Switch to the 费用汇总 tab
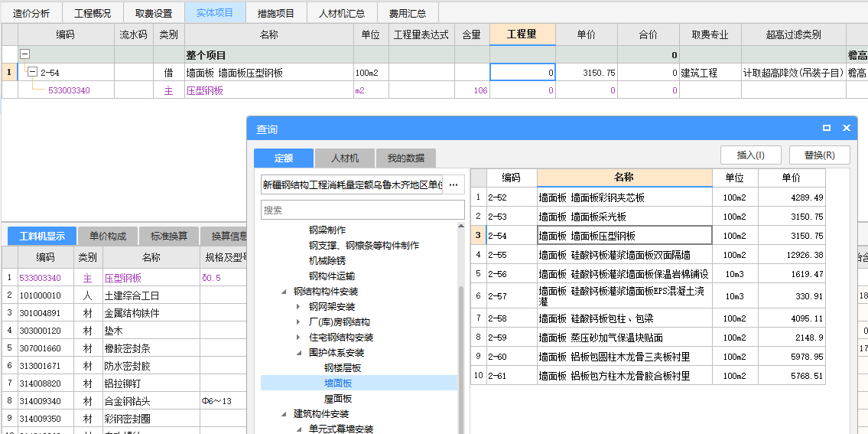This screenshot has height=434, width=868. [408, 13]
